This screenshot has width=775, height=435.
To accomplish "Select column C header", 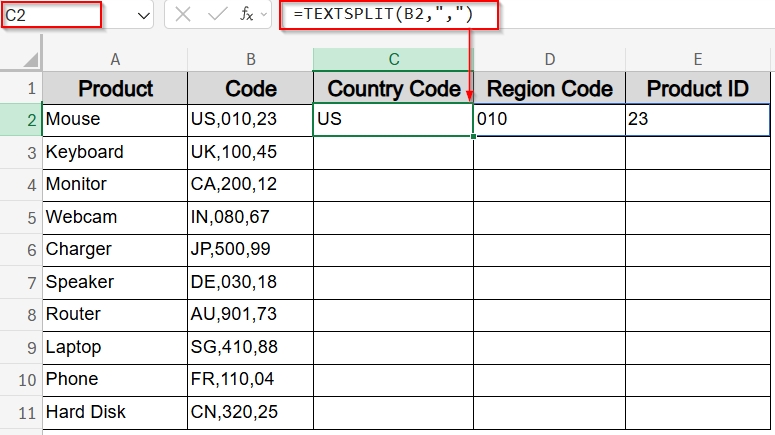I will pos(393,59).
